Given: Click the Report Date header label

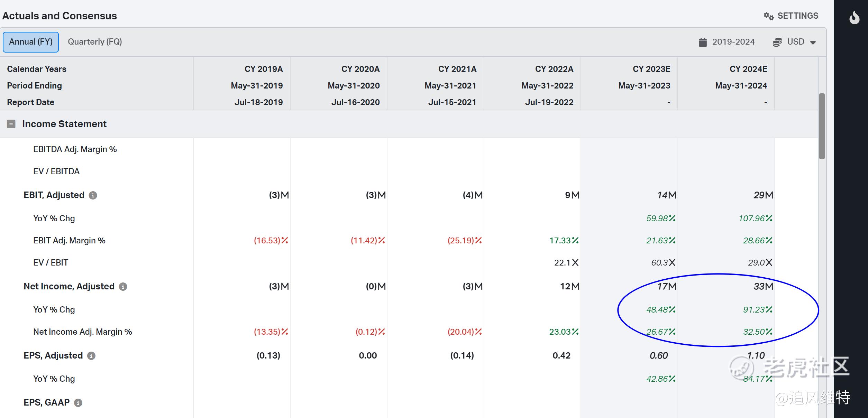Looking at the screenshot, I should point(30,102).
